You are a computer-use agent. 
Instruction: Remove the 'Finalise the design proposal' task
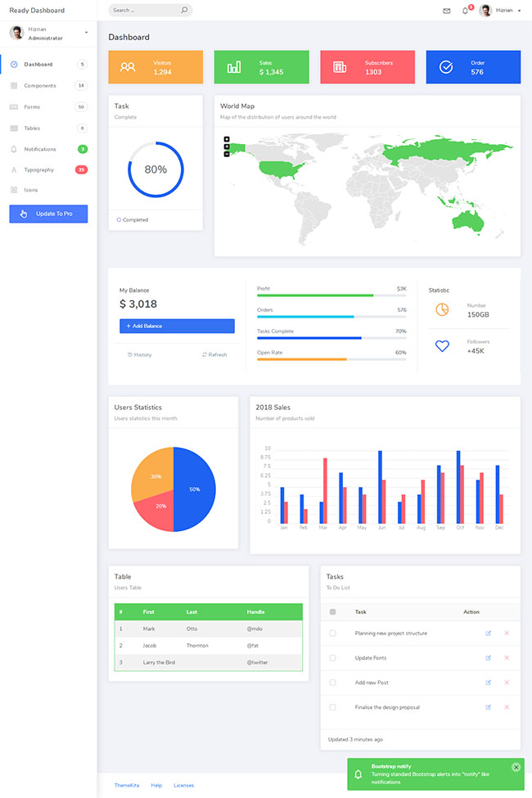tap(507, 706)
